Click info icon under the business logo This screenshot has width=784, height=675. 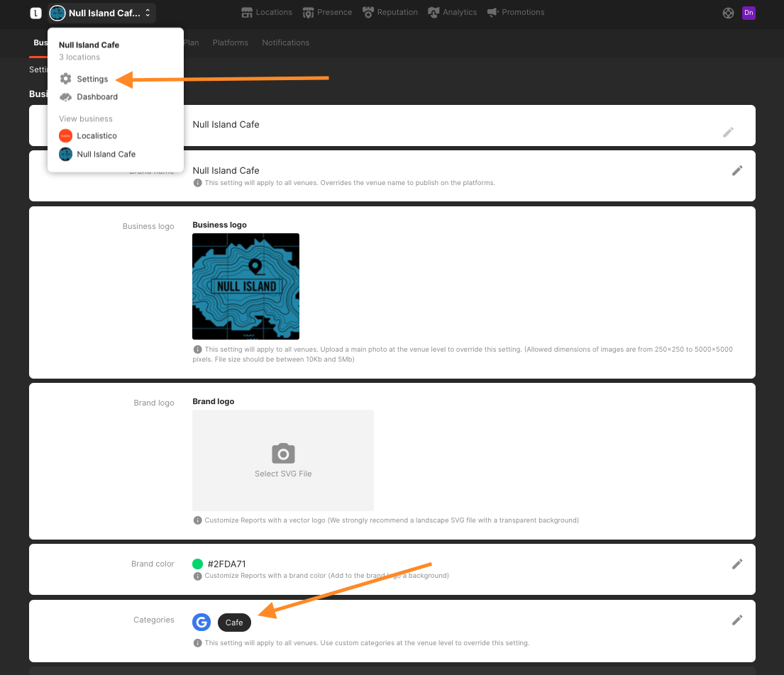point(197,350)
